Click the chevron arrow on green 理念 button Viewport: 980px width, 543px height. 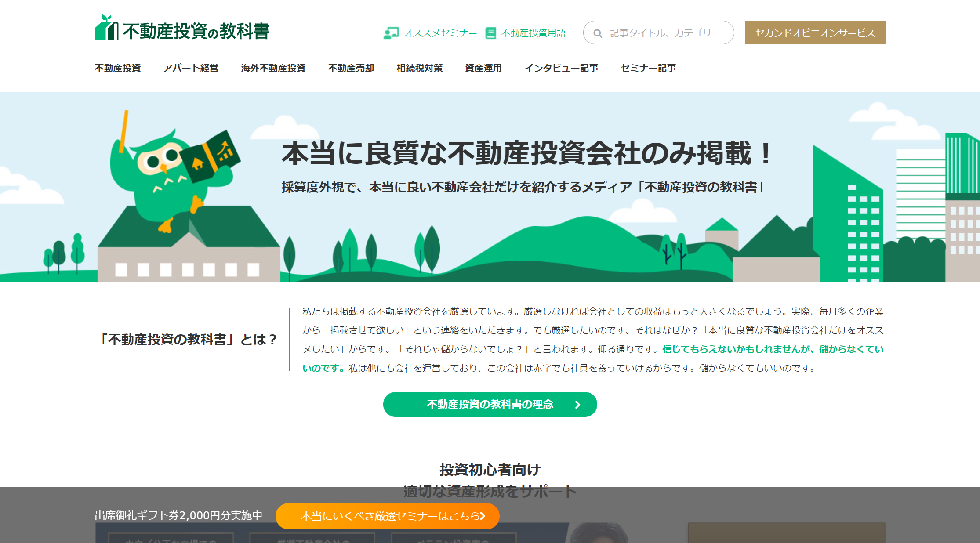pyautogui.click(x=578, y=405)
